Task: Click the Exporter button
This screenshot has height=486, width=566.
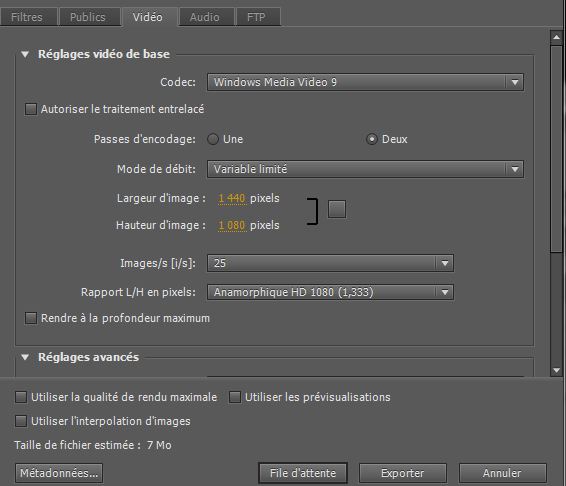Action: pos(402,473)
